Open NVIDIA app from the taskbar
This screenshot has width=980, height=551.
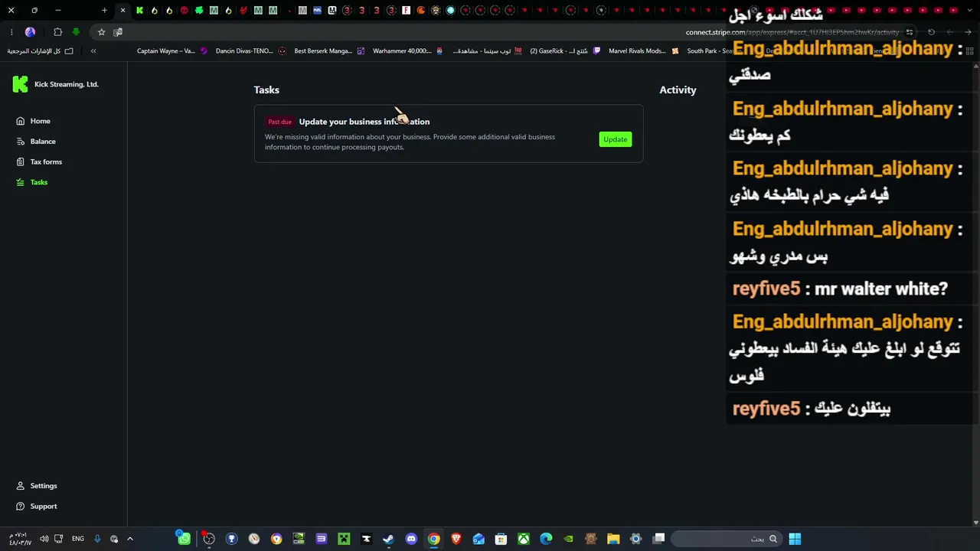point(568,539)
